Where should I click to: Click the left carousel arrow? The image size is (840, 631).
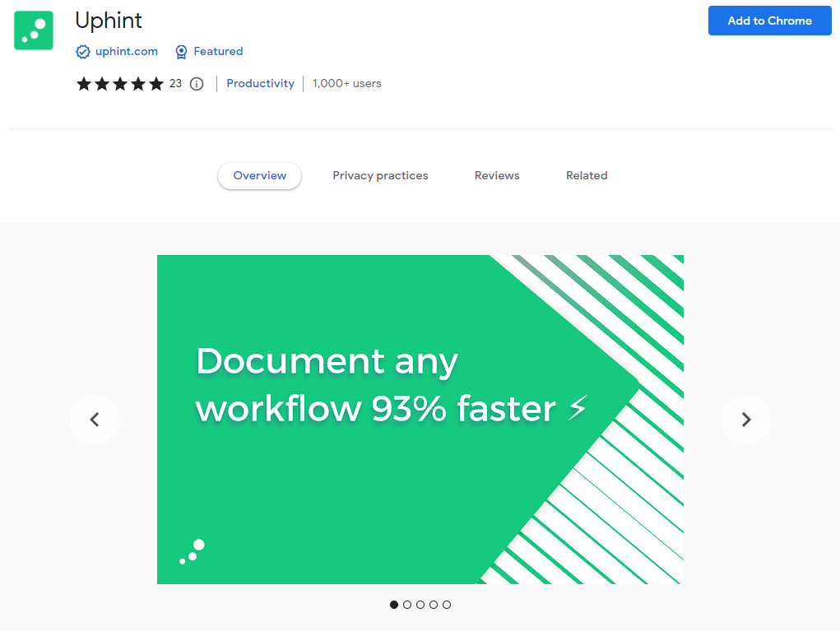pyautogui.click(x=94, y=420)
